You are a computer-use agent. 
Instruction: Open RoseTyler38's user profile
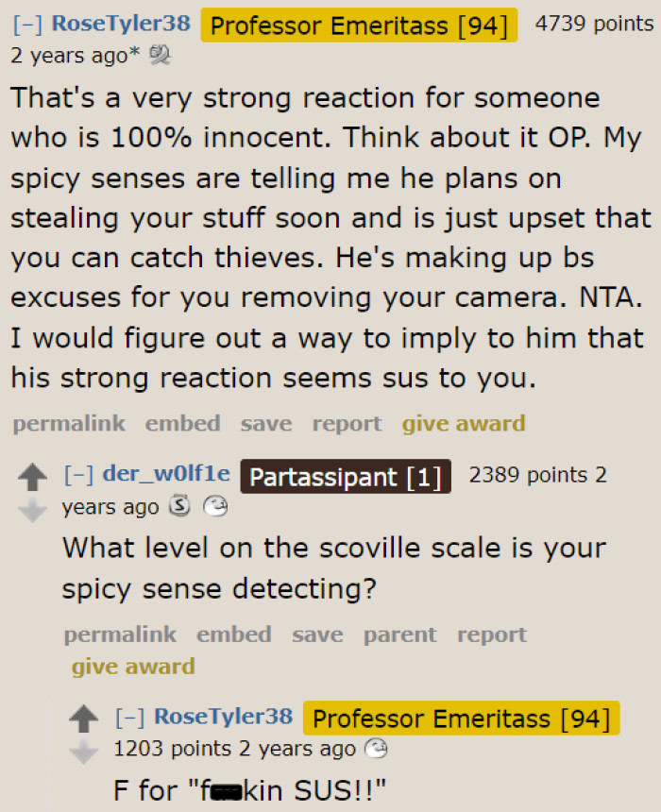pos(120,23)
